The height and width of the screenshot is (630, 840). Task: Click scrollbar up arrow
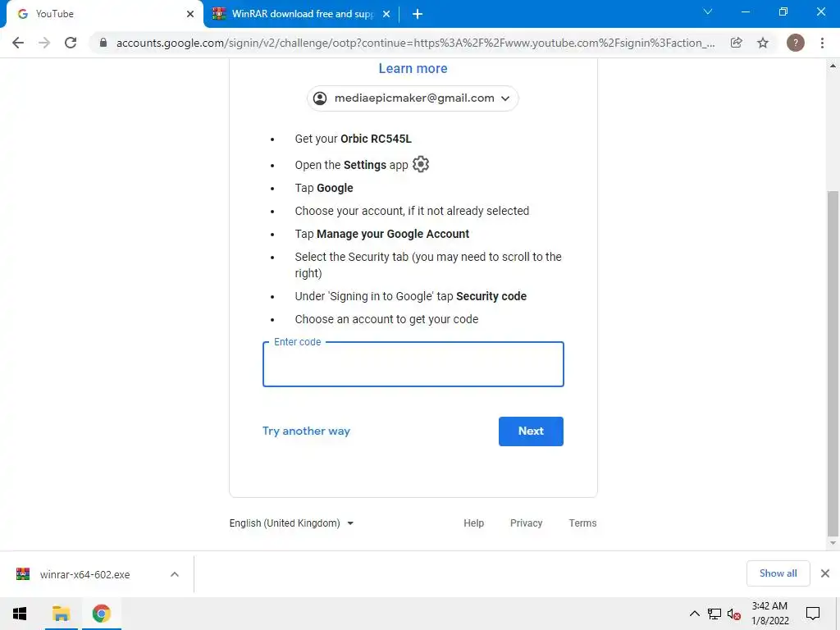[833, 66]
